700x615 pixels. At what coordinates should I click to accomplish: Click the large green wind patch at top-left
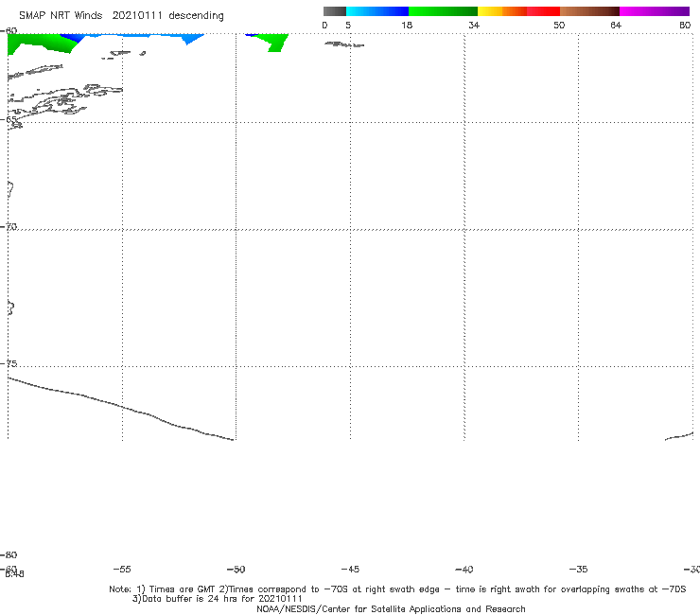coord(40,44)
